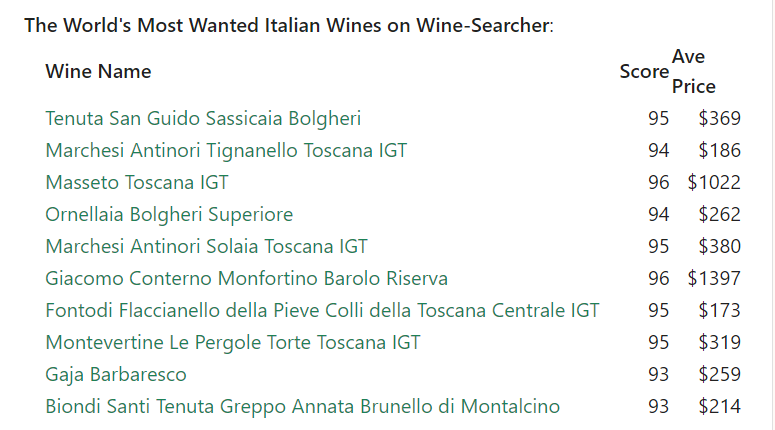Click the $173 Flaccianello price cell
775x430 pixels.
719,310
